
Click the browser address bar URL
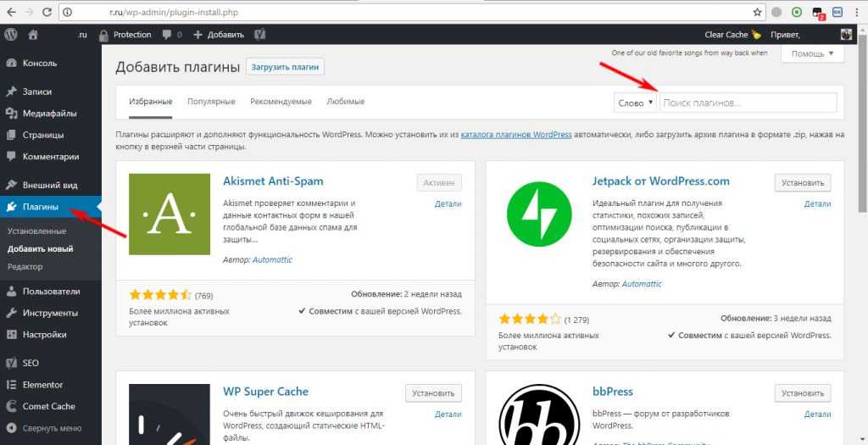[174, 12]
